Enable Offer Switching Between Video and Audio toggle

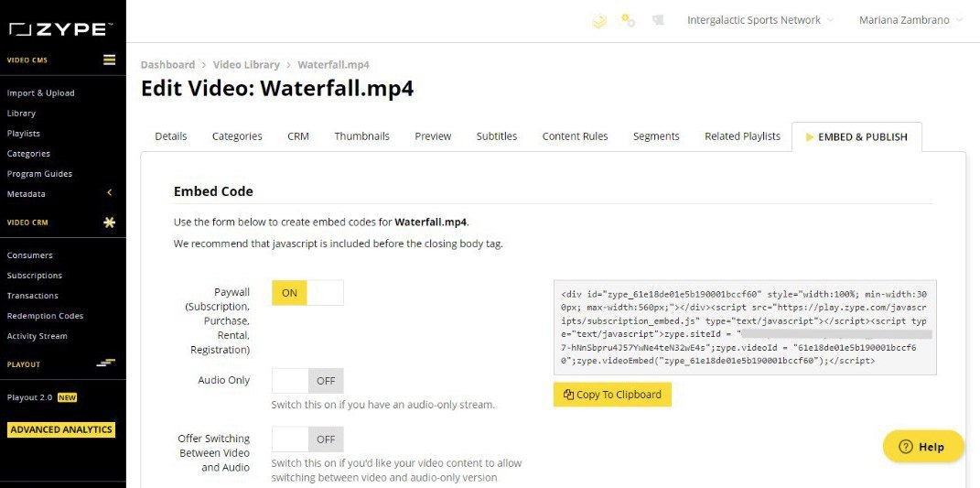click(x=307, y=439)
